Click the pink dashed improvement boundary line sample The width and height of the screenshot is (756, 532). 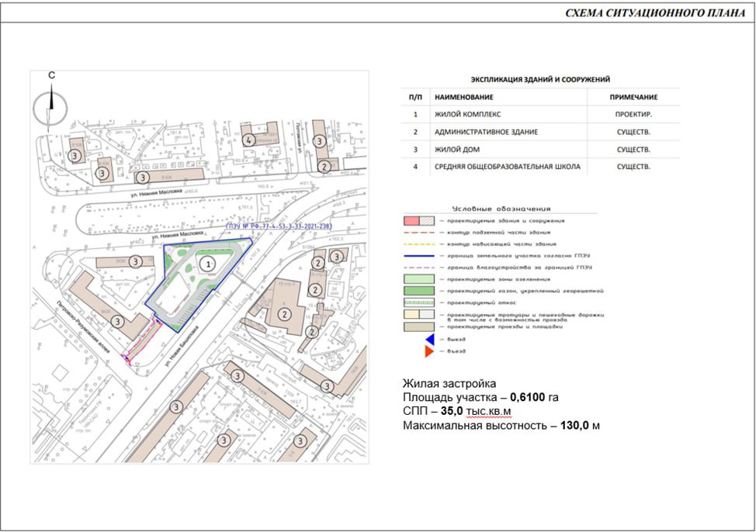[x=420, y=267]
